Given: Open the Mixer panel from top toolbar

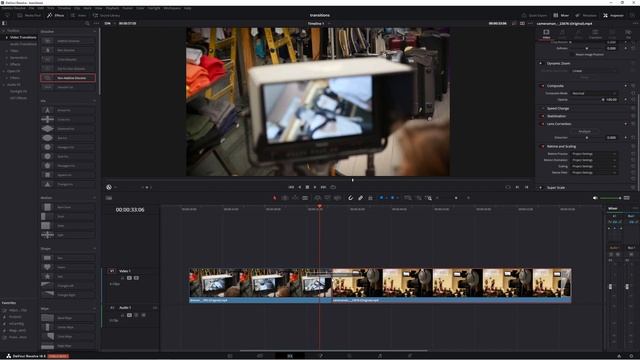Looking at the screenshot, I should coord(561,15).
